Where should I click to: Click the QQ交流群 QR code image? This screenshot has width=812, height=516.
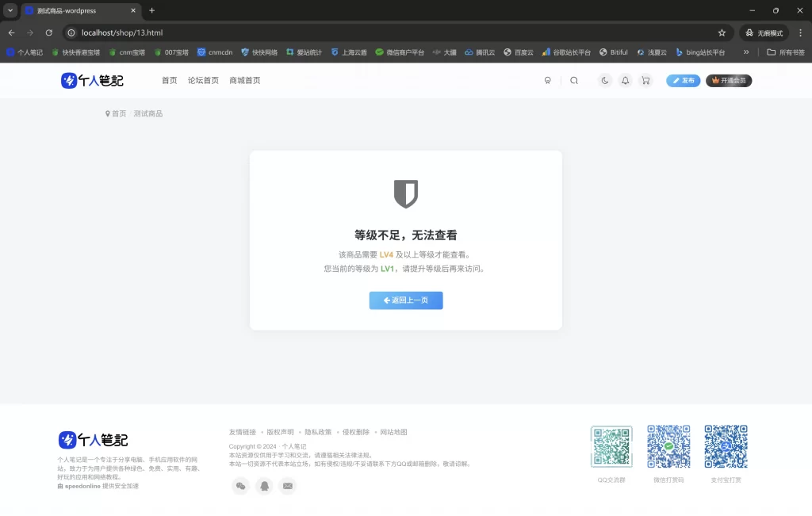[x=611, y=445]
